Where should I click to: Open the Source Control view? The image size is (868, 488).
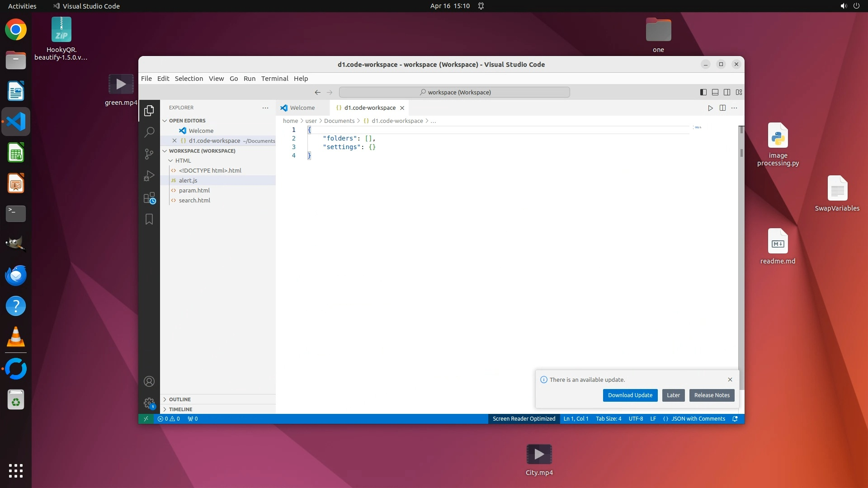tap(149, 154)
